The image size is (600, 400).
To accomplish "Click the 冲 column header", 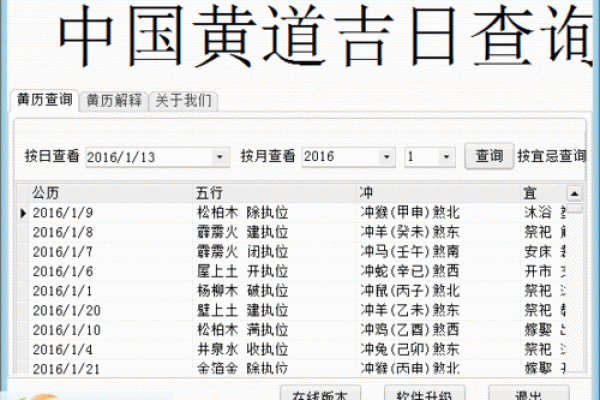I will pyautogui.click(x=438, y=193).
